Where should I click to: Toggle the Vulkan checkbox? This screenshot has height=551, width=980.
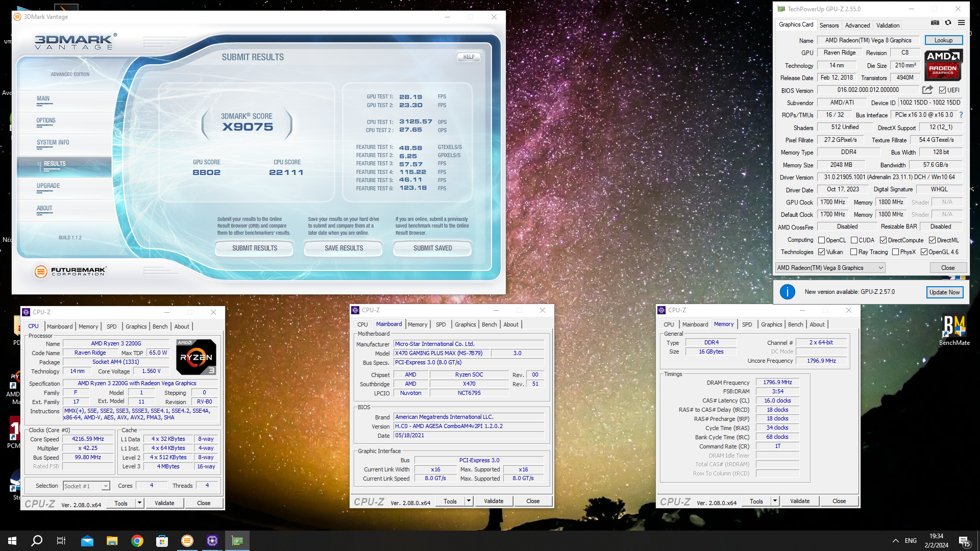[821, 252]
